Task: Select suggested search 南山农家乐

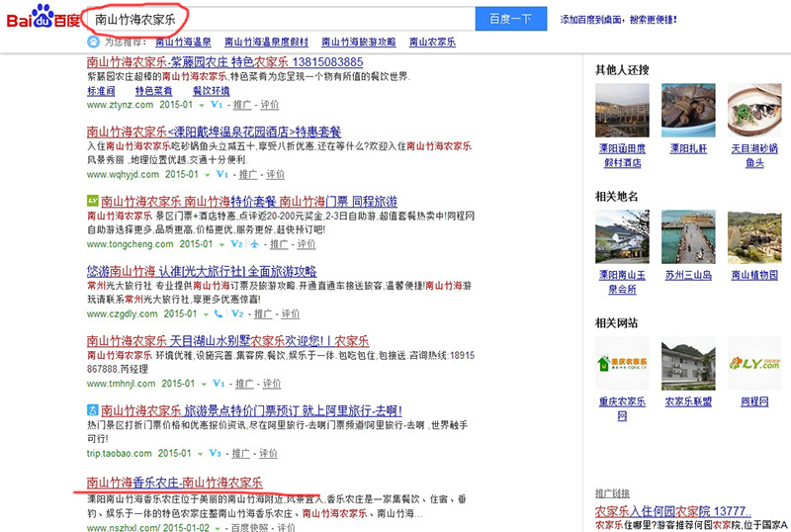Action: coord(432,42)
